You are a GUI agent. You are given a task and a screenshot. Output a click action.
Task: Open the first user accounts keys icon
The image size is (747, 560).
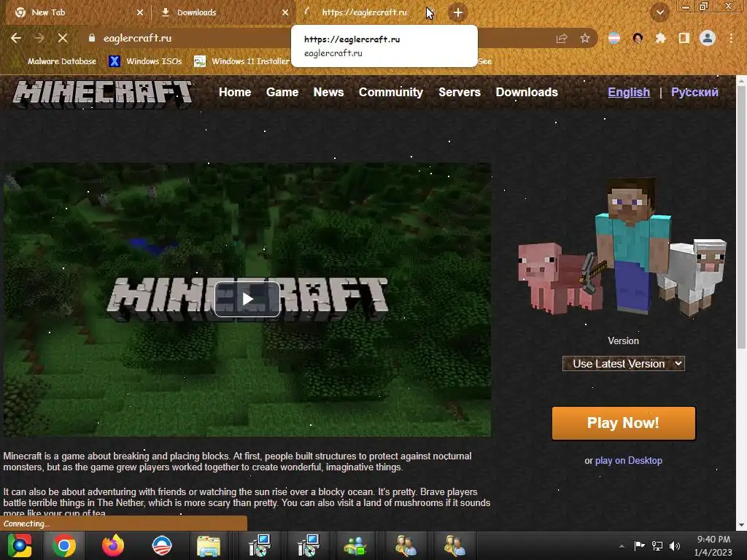[x=406, y=546]
